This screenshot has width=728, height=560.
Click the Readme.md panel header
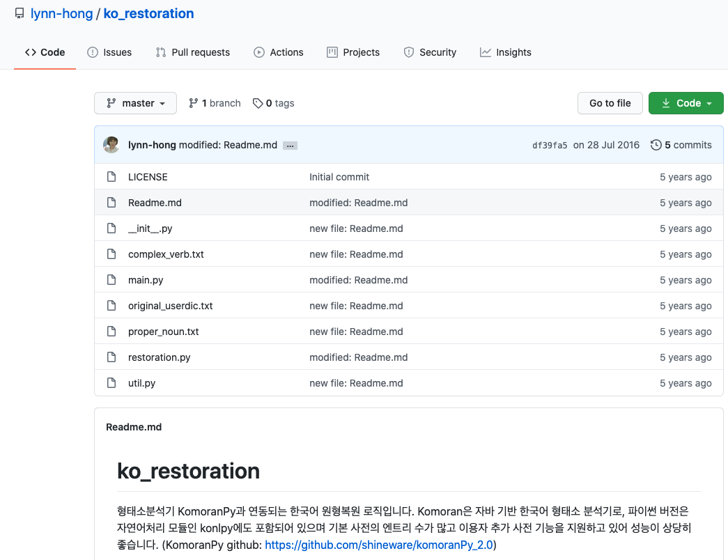click(134, 427)
